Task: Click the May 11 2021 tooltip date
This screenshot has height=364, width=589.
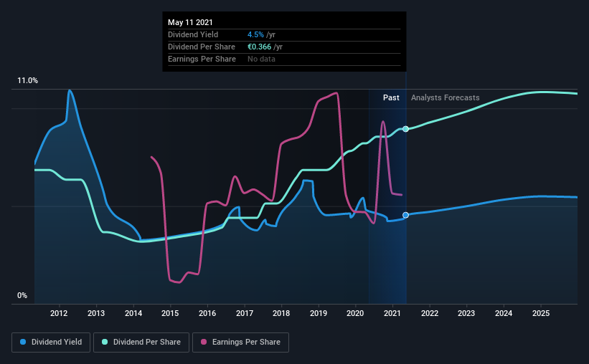Action: [190, 22]
